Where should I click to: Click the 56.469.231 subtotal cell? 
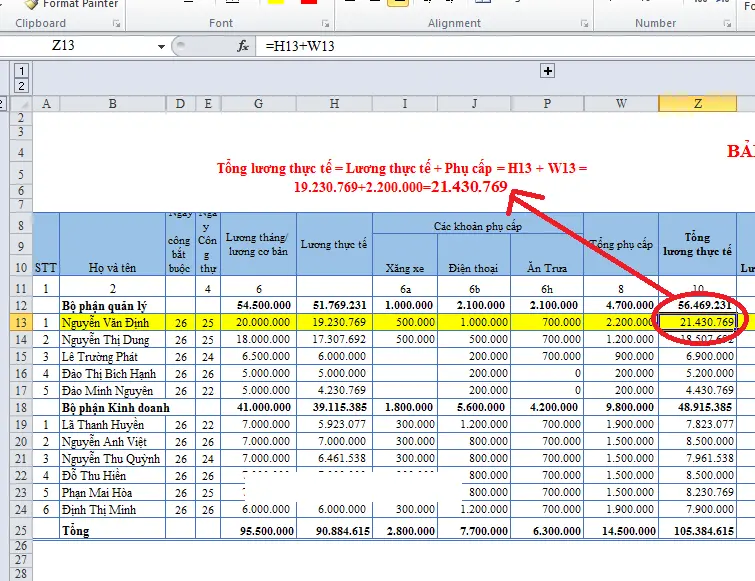pos(698,306)
